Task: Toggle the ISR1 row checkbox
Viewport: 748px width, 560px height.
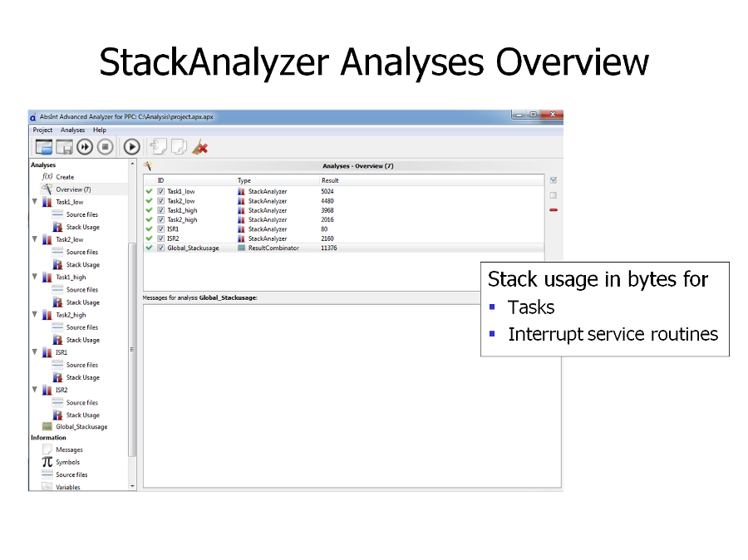Action: [161, 229]
